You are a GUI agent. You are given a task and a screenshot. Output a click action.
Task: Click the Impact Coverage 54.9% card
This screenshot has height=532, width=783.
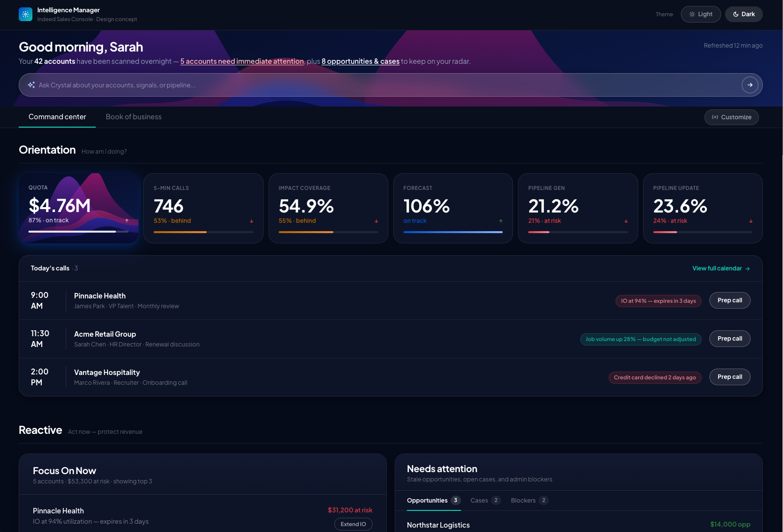[328, 208]
